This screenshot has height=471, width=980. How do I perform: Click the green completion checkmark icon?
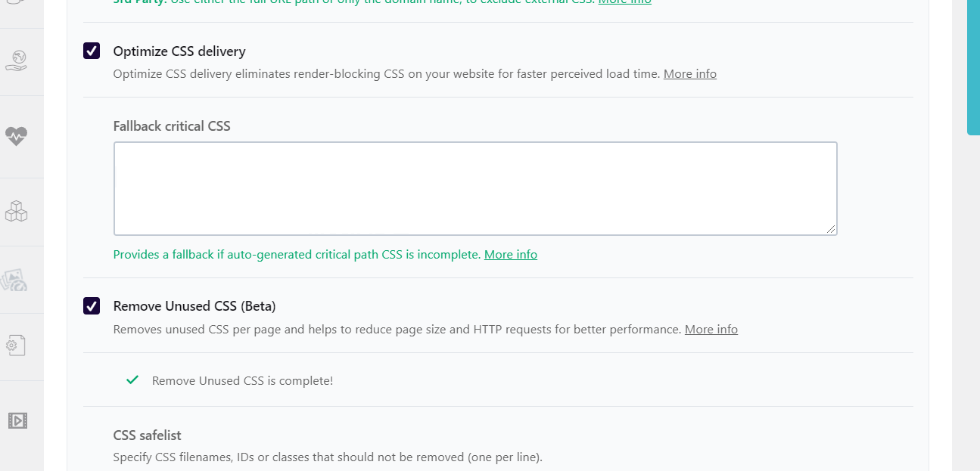click(132, 380)
